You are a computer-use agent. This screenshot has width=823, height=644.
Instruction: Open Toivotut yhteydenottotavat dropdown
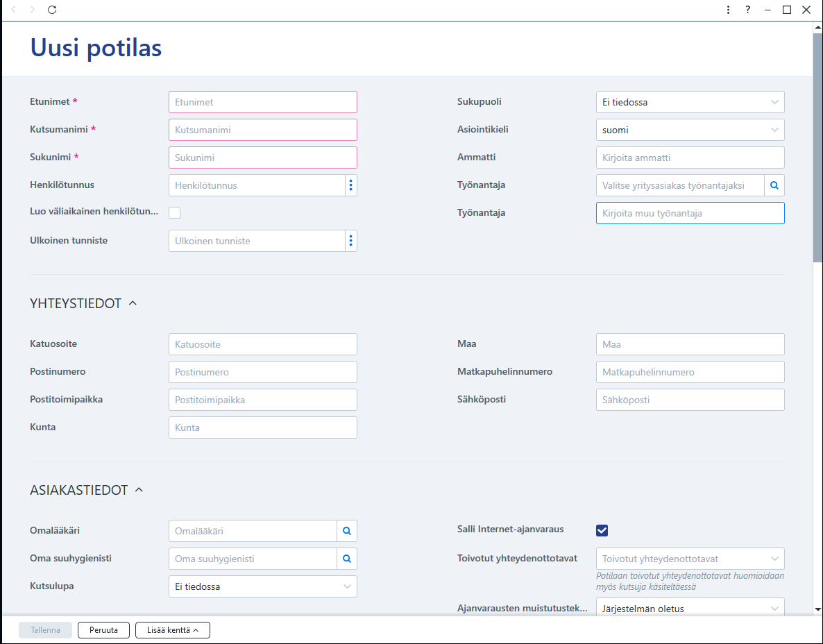pyautogui.click(x=690, y=559)
